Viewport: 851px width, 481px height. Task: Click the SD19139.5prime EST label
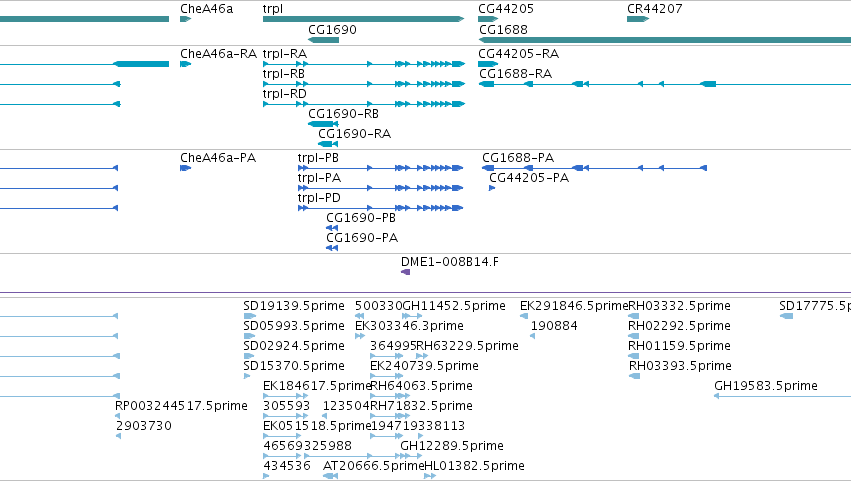[294, 306]
